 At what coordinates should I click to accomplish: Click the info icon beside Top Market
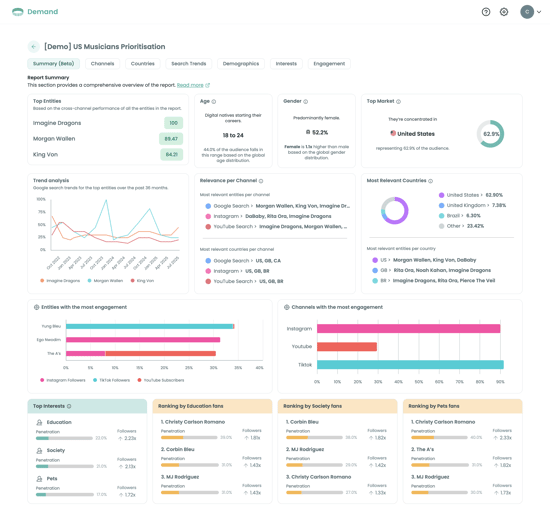coord(398,101)
